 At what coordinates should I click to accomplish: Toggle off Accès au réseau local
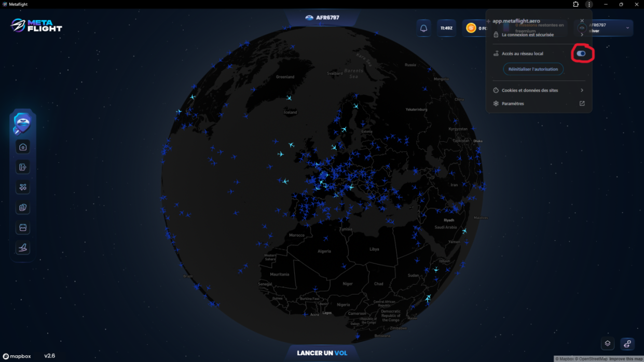[x=581, y=53]
